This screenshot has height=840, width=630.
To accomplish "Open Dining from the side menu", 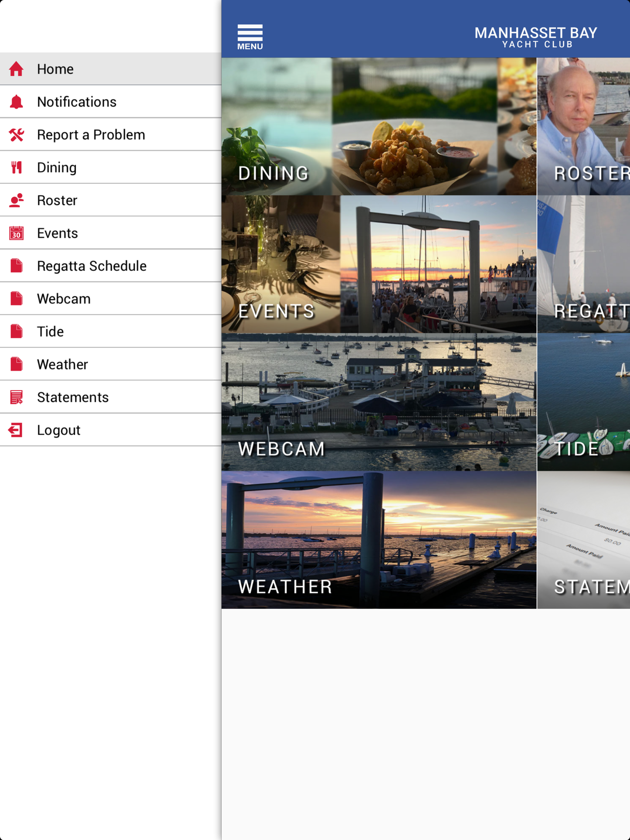I will [110, 168].
